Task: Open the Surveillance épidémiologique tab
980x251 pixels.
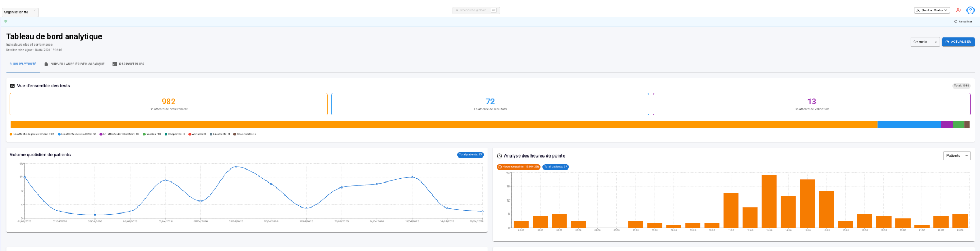Action: coord(74,64)
